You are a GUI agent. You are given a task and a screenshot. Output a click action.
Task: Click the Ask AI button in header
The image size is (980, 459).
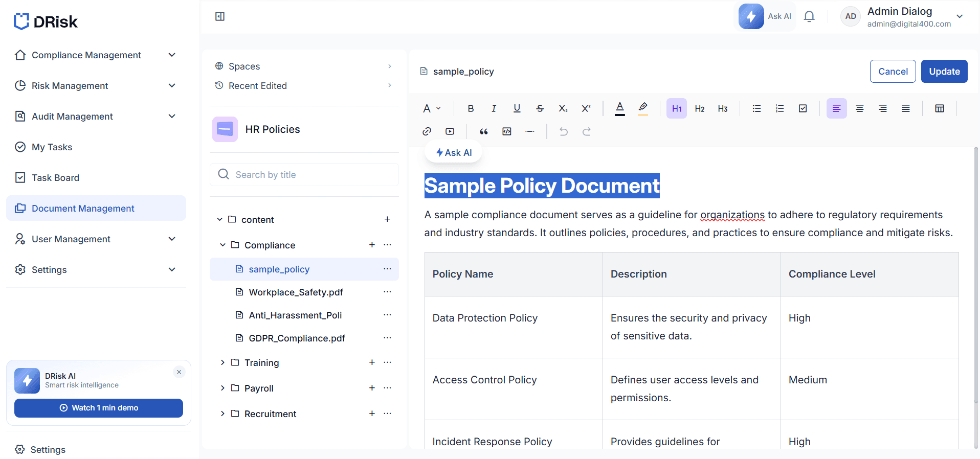pos(765,16)
